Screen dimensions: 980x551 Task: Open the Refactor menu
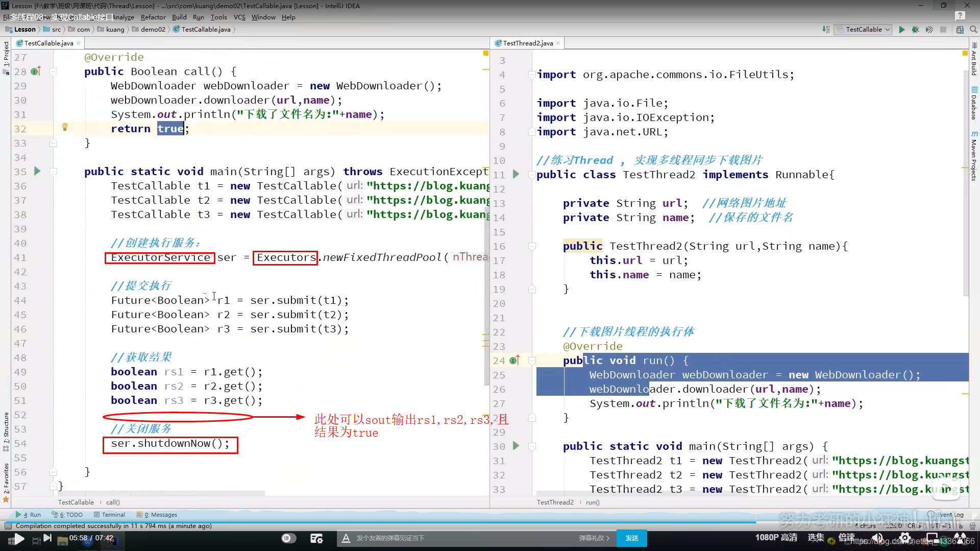tap(153, 17)
